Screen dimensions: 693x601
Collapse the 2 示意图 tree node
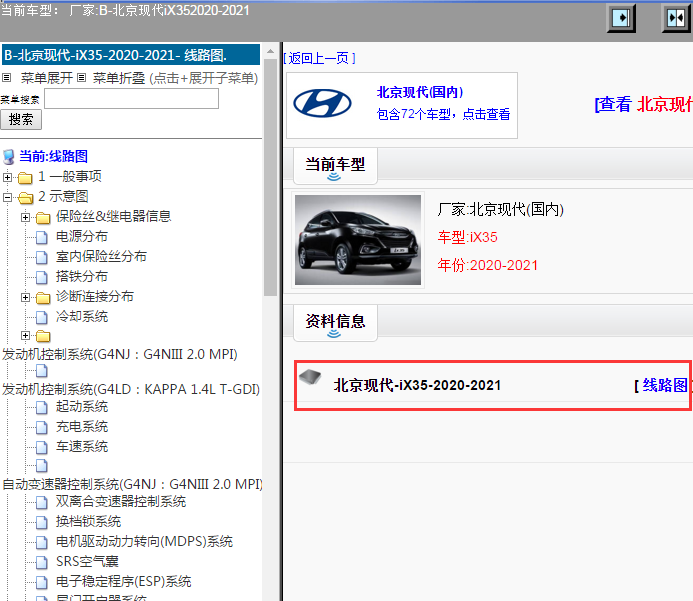[x=7, y=197]
